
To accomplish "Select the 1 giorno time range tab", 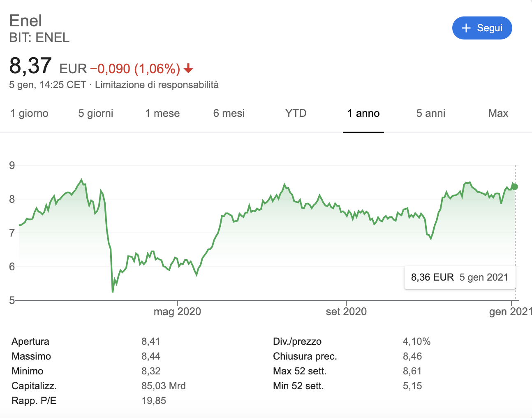I will pos(29,113).
